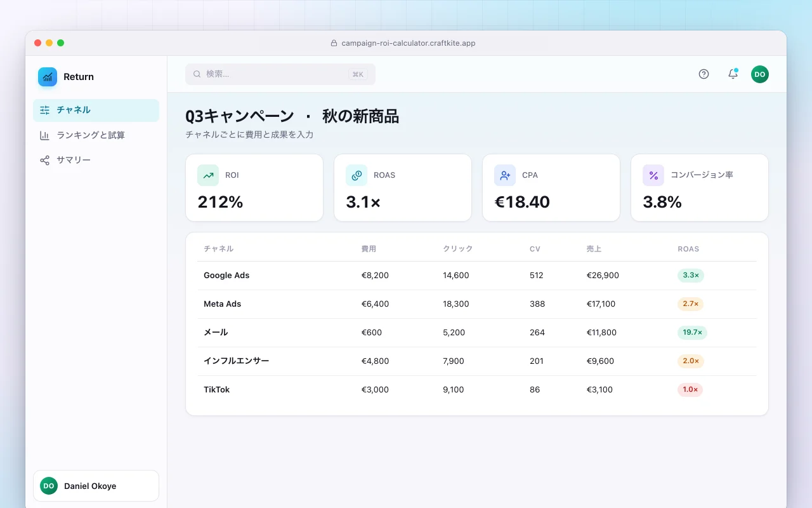Click the 3.3× ROAS badge
The width and height of the screenshot is (812, 508).
(x=691, y=276)
